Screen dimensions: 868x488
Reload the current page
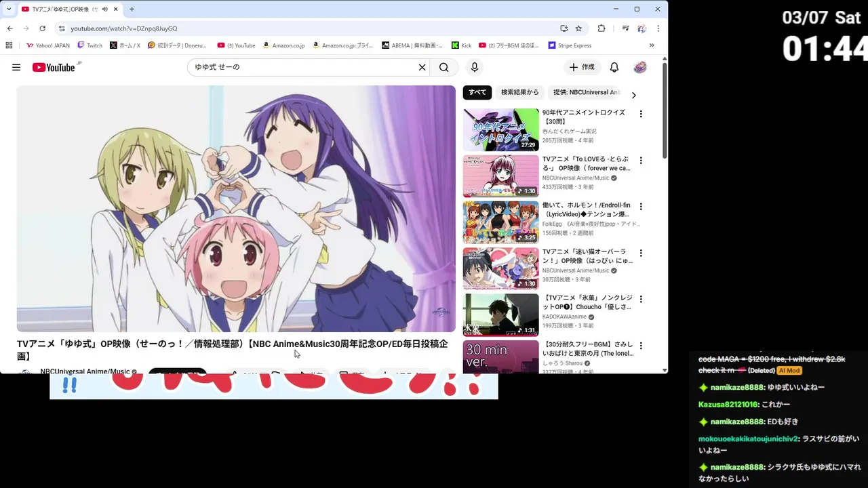click(42, 28)
